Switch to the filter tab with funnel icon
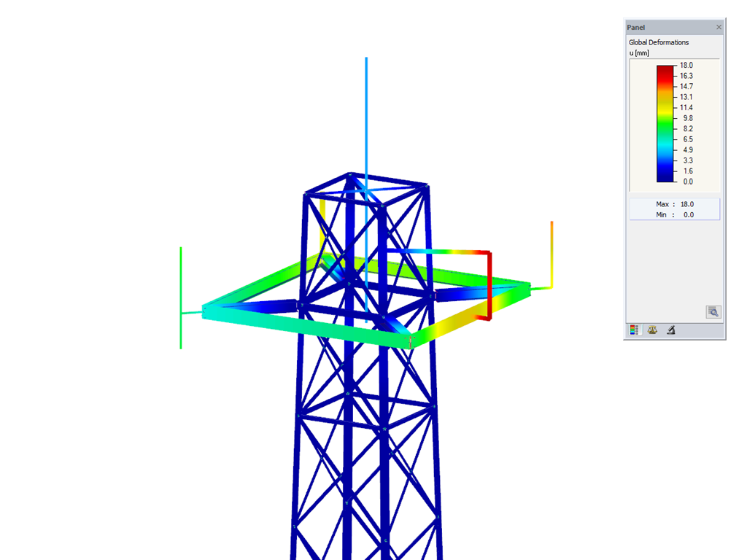 (x=670, y=330)
